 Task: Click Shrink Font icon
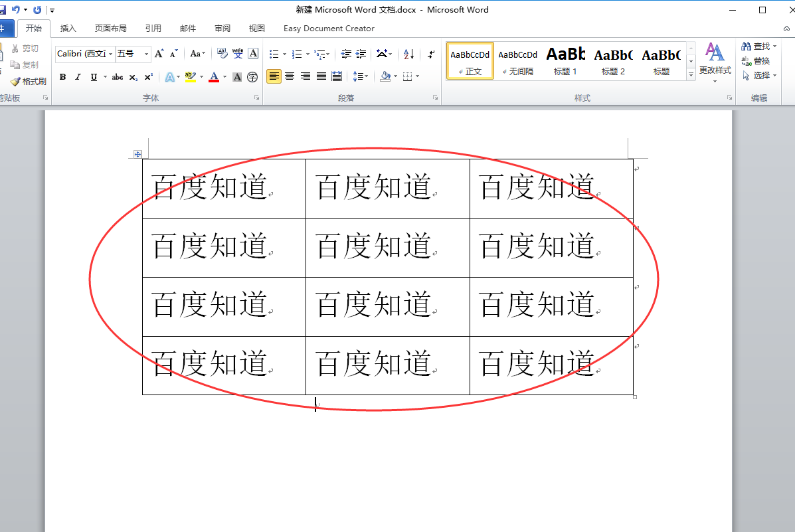pos(174,54)
